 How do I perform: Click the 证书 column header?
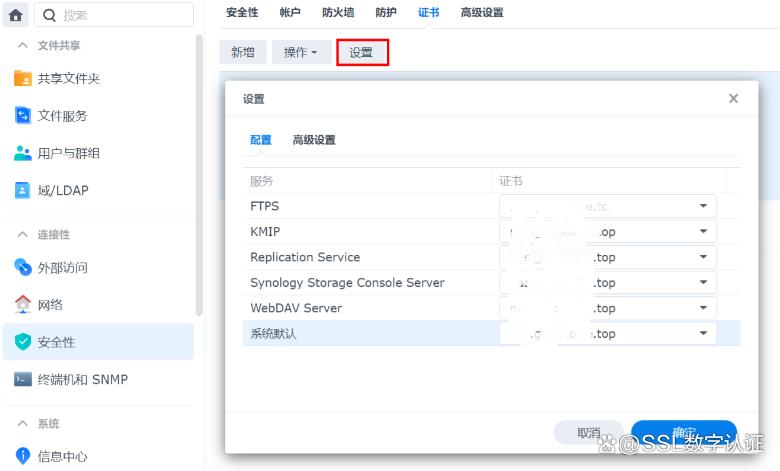[609, 181]
